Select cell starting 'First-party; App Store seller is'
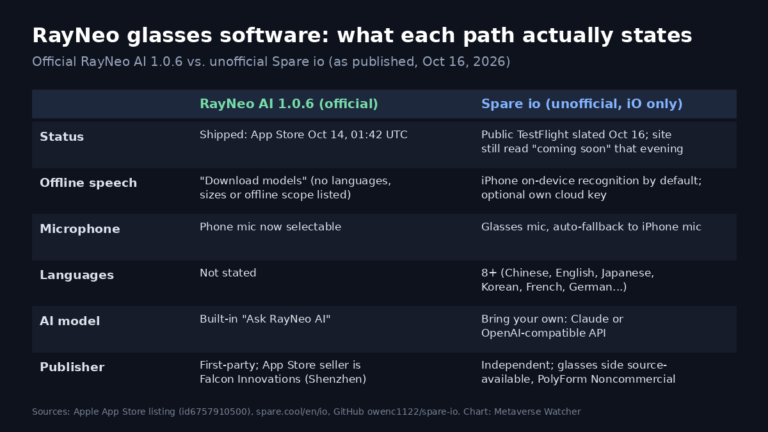This screenshot has width=768, height=432. coord(283,372)
